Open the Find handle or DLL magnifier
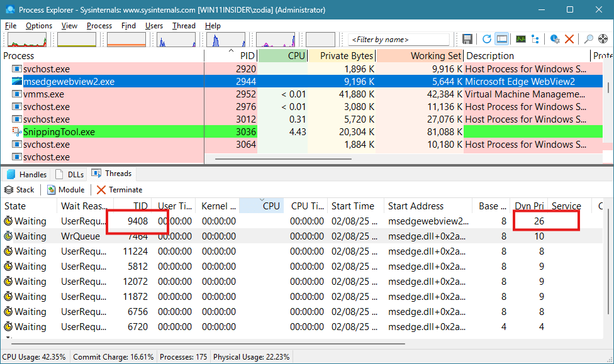614x364 pixels. point(588,39)
